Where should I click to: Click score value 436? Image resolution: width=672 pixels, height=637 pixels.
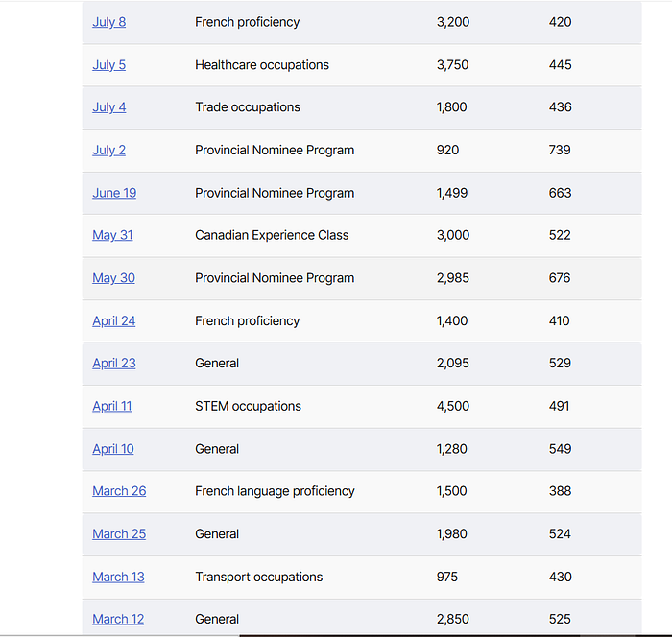coord(560,107)
